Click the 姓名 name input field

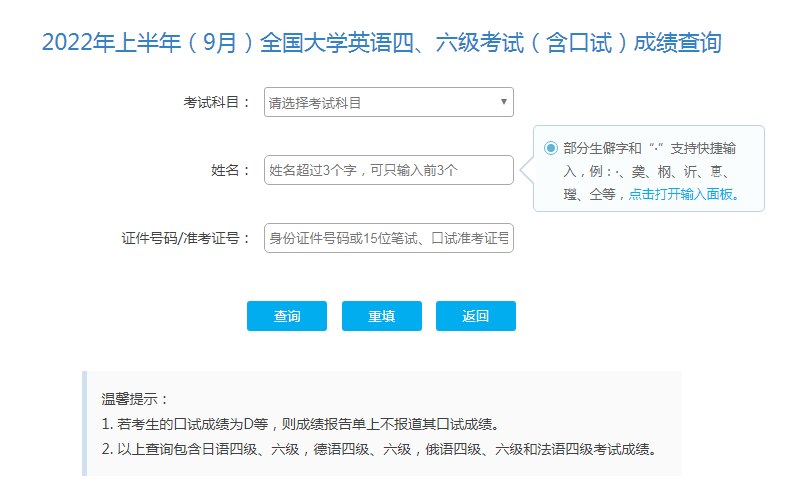click(x=388, y=170)
